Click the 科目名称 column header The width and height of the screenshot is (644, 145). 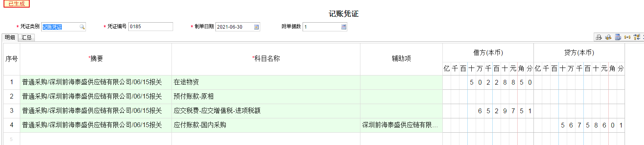point(266,58)
